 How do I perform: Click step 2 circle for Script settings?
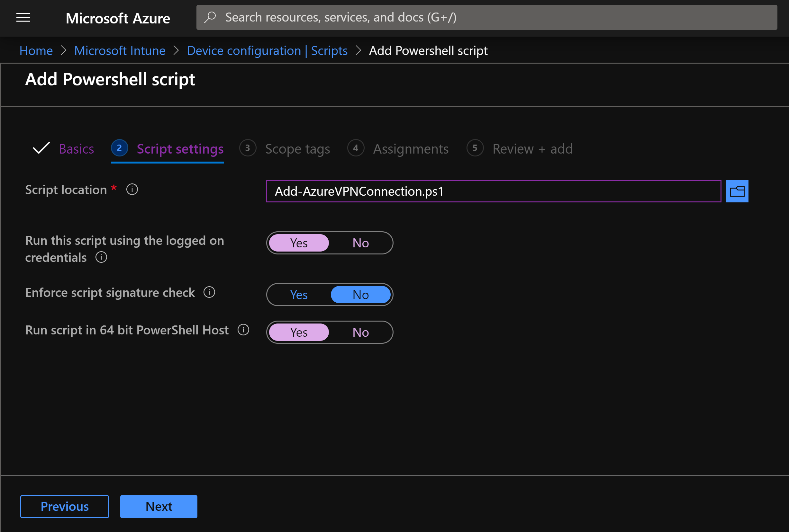[119, 148]
